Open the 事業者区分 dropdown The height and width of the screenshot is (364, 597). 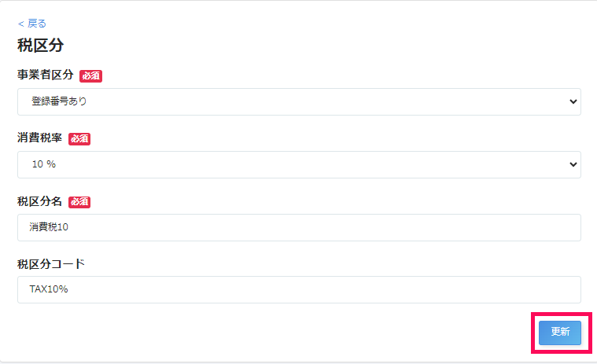[299, 101]
